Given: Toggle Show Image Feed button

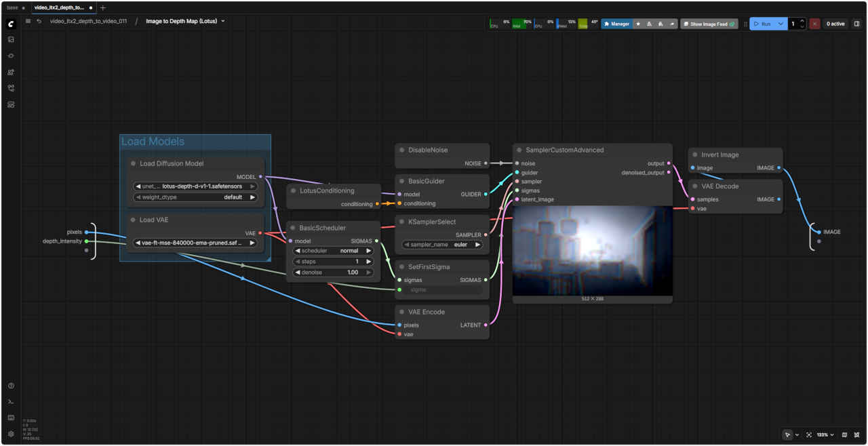Looking at the screenshot, I should click(709, 24).
